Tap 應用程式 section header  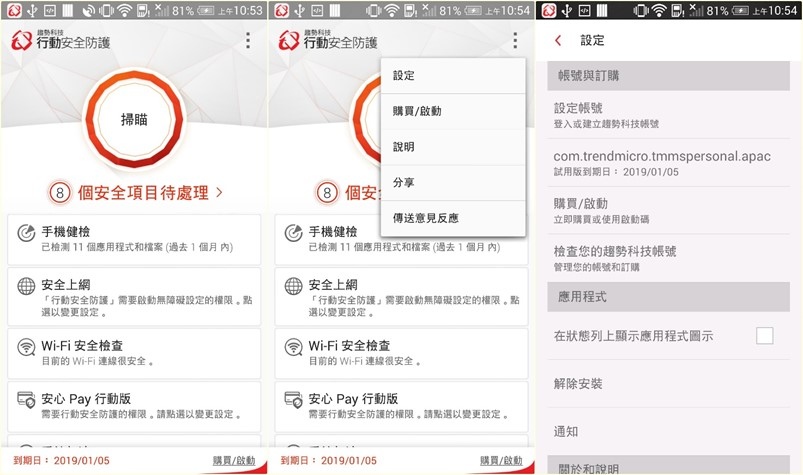point(668,297)
